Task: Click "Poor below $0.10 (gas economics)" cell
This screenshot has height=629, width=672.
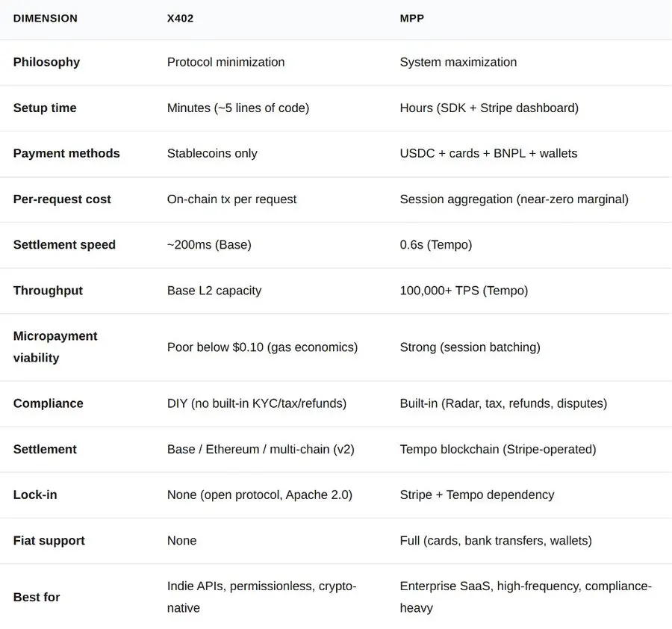Action: pos(262,347)
